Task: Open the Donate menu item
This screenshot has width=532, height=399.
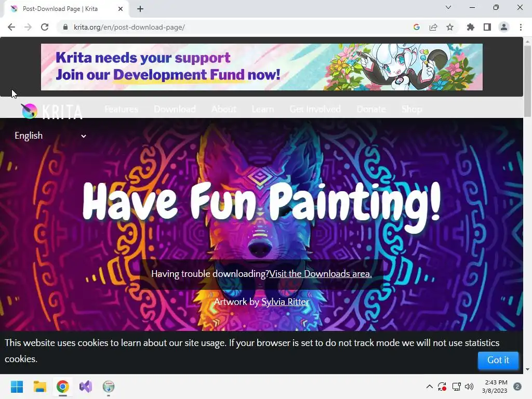Action: click(x=371, y=109)
